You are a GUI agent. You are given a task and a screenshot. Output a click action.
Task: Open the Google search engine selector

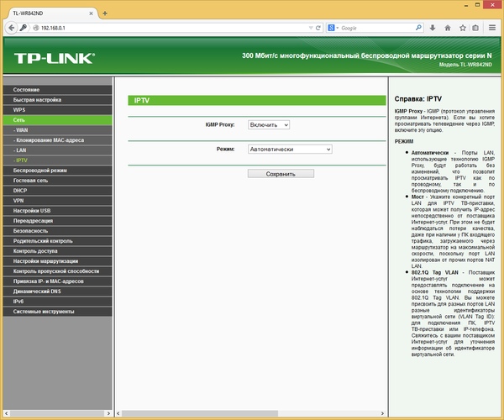tap(333, 28)
